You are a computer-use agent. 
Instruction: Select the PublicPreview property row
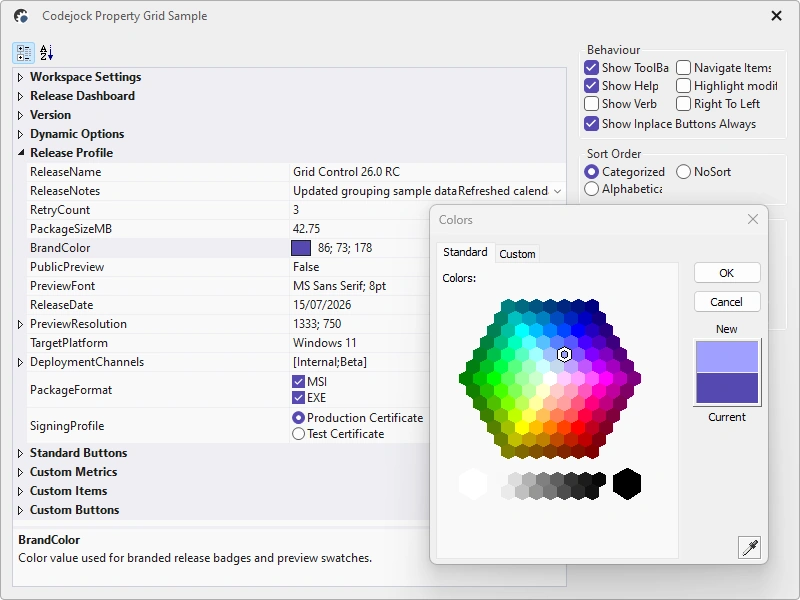tap(228, 267)
